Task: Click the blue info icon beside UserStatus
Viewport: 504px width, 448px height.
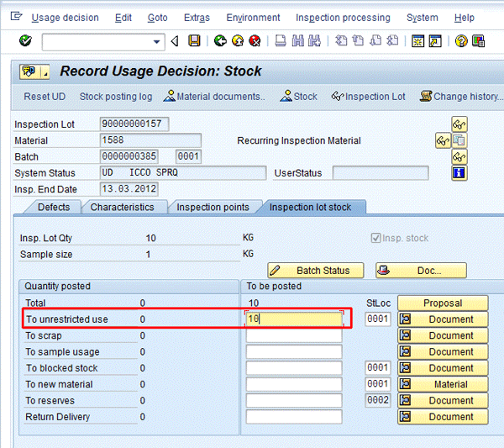Action: tap(459, 173)
